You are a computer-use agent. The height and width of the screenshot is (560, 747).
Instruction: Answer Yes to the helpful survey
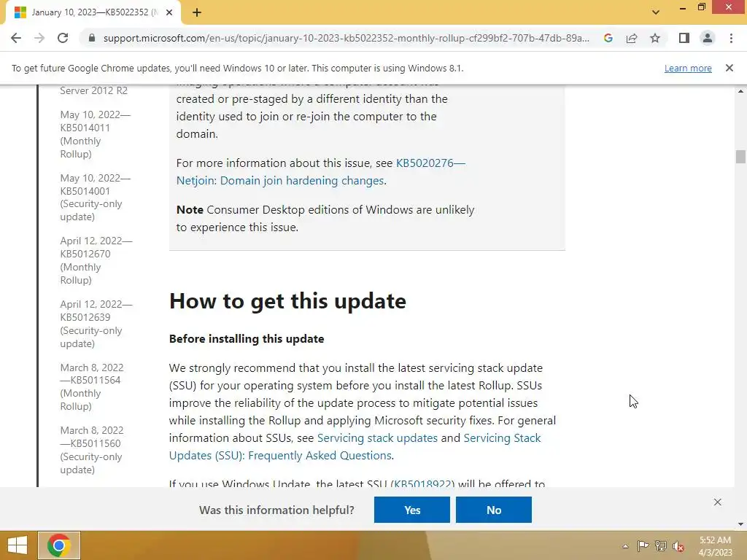[412, 510]
